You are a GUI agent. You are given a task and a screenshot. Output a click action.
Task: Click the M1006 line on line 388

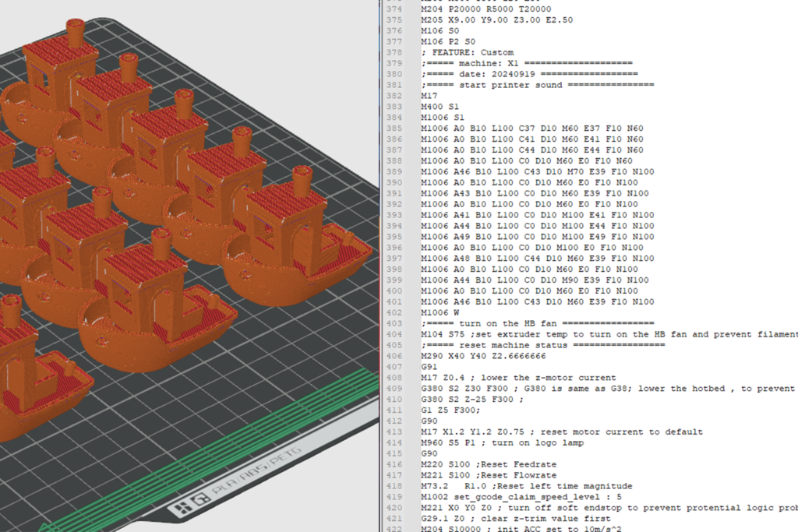527,160
